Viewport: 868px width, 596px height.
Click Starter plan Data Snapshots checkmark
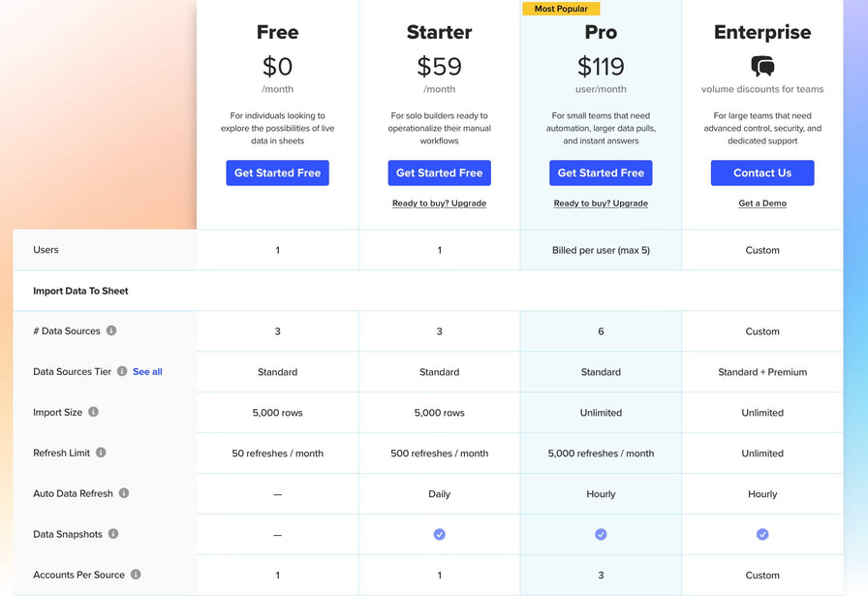[x=439, y=534]
